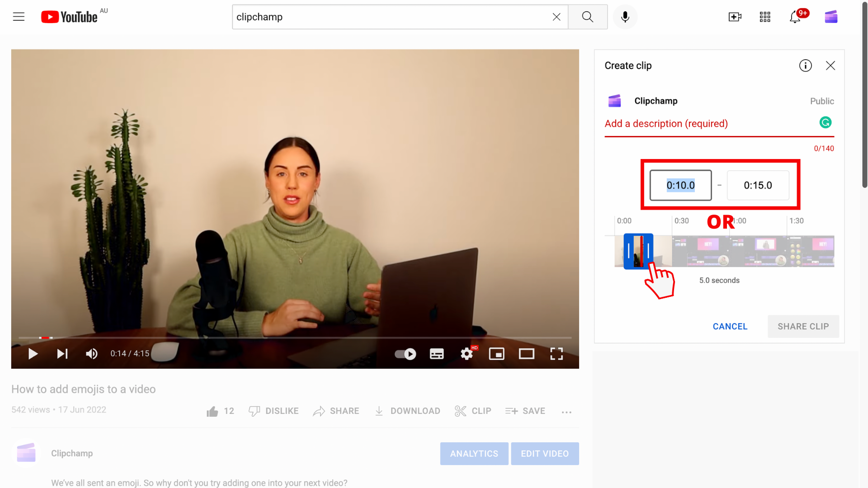
Task: Enable the miniplayer
Action: point(496,354)
